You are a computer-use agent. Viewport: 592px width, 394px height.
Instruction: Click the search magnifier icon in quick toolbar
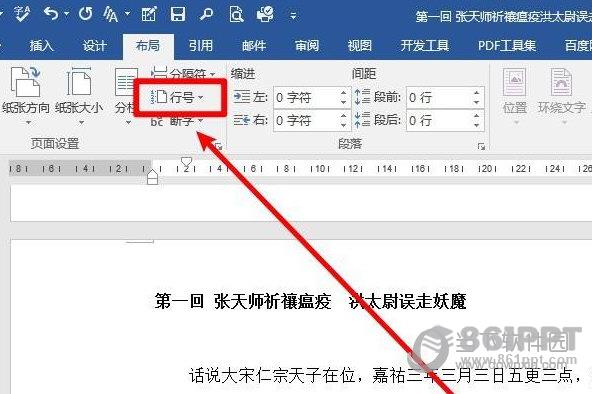click(x=206, y=14)
